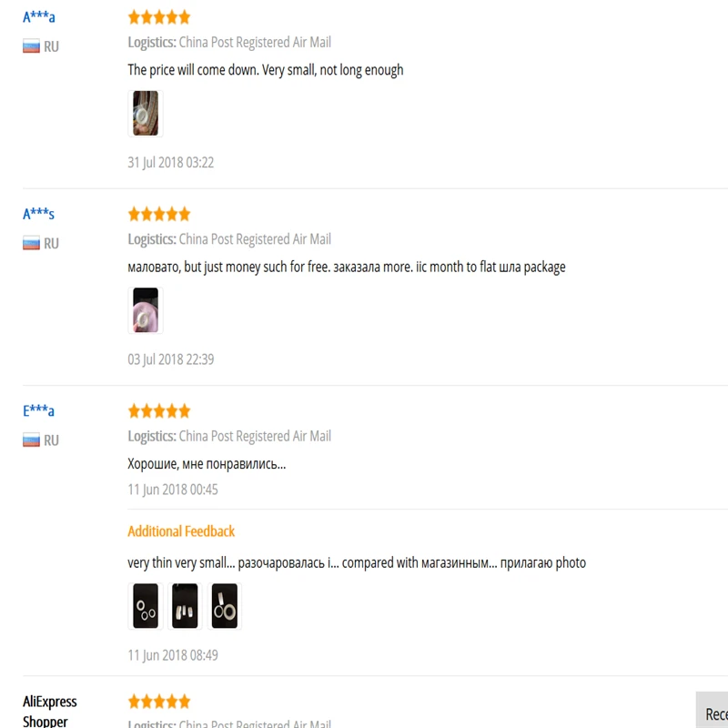This screenshot has width=728, height=728.
Task: Click the AliExpress Shopper review star rating
Action: [159, 701]
